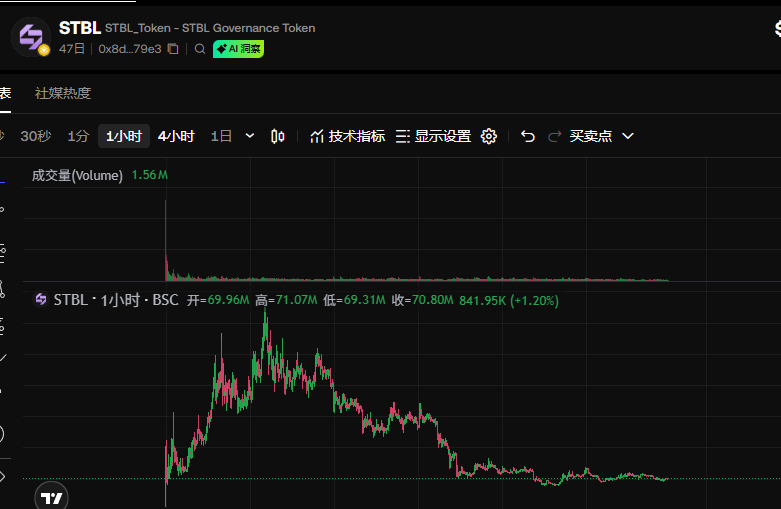
Task: Click the 841.95K (+1.20%) change value
Action: [x=509, y=300]
